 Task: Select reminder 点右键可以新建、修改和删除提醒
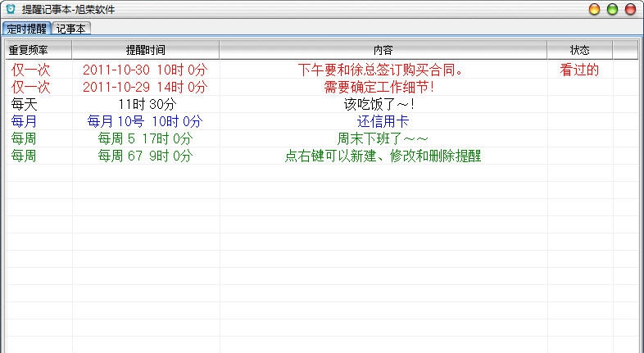tap(383, 156)
